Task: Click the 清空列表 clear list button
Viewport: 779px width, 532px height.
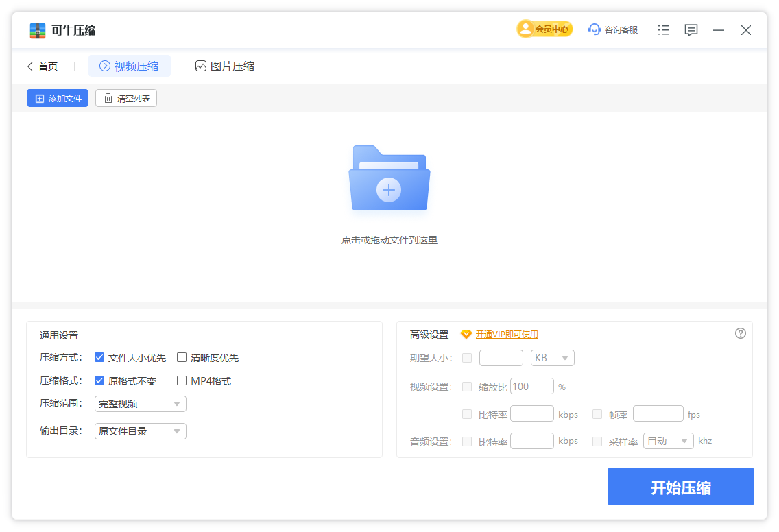Action: [126, 99]
